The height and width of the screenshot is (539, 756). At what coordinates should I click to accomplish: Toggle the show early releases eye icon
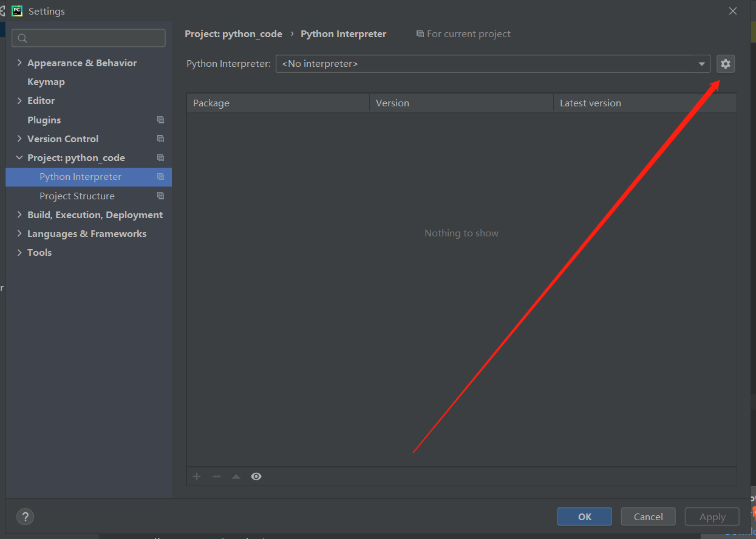coord(256,476)
